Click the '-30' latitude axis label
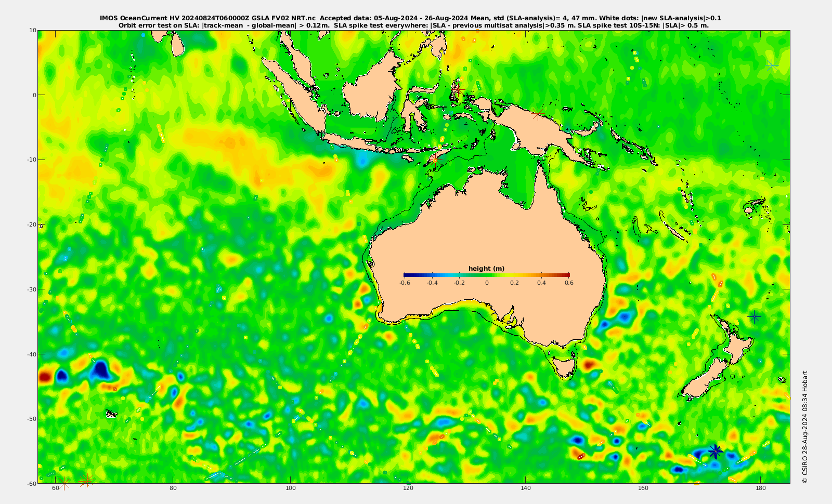832x504 pixels. 31,289
